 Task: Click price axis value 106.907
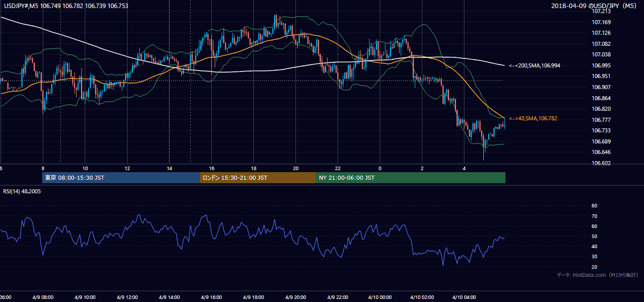(602, 87)
